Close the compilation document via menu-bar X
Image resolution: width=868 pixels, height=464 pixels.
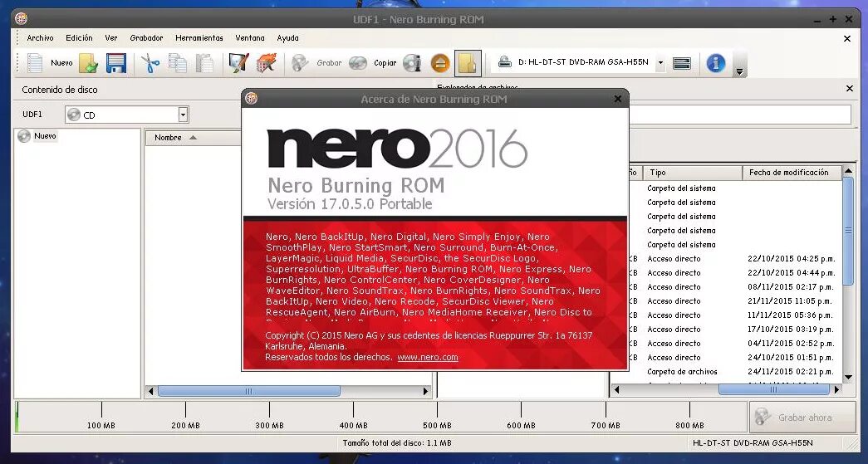coord(847,39)
